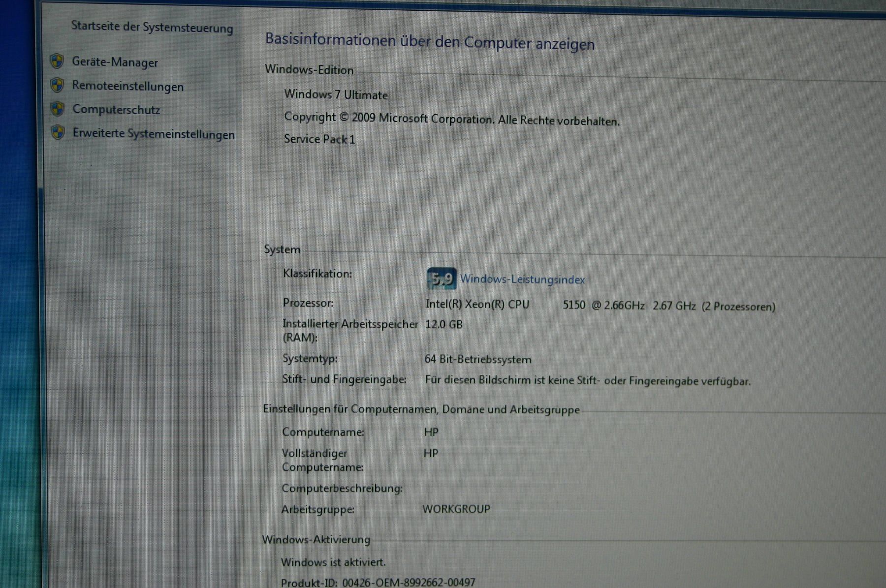The height and width of the screenshot is (588, 886).
Task: Click the Prozessor label
Action: (x=308, y=303)
